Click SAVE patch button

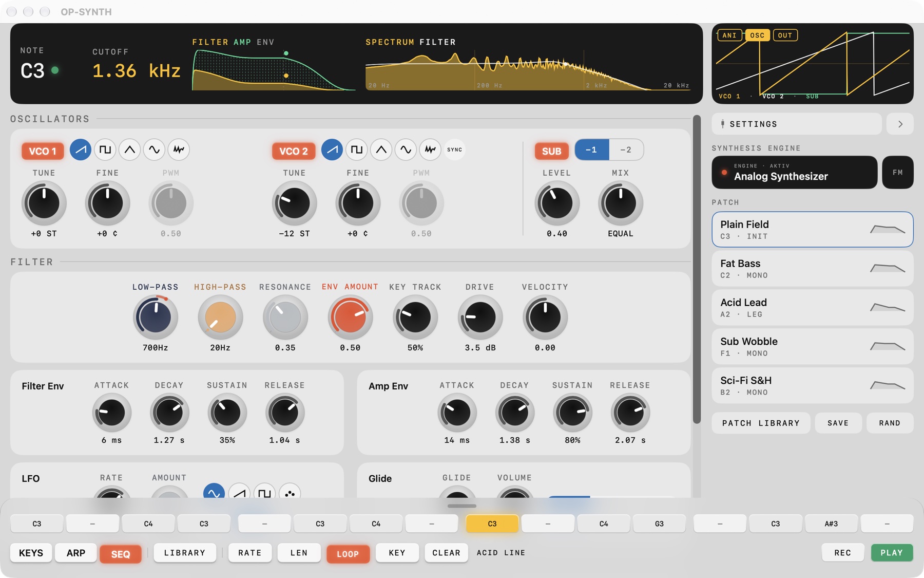coord(838,423)
